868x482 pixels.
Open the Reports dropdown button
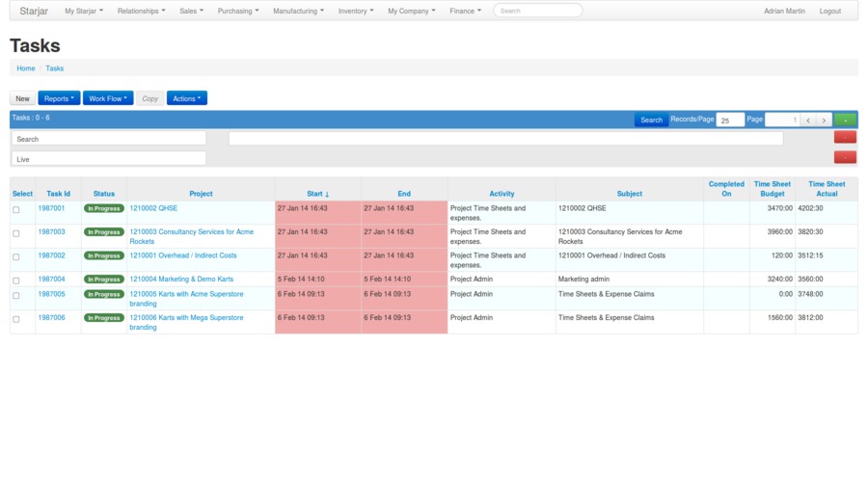click(x=59, y=98)
